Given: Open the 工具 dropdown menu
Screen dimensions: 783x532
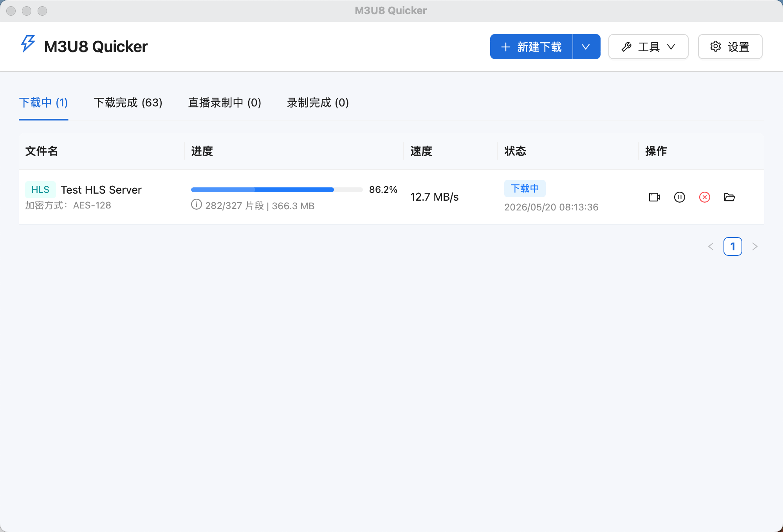Looking at the screenshot, I should click(648, 47).
